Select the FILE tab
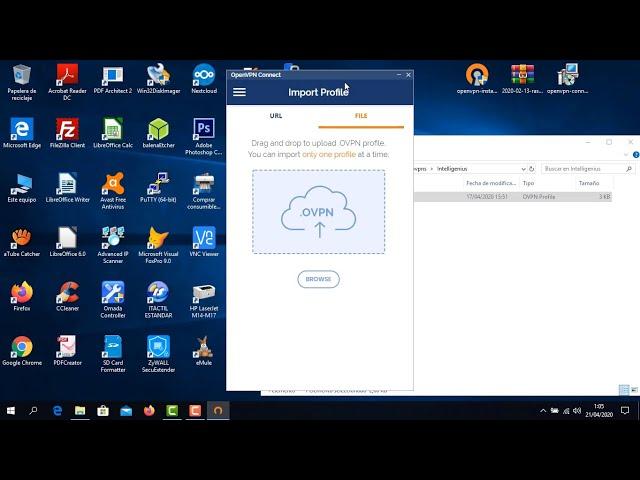The height and width of the screenshot is (480, 640). (x=361, y=116)
